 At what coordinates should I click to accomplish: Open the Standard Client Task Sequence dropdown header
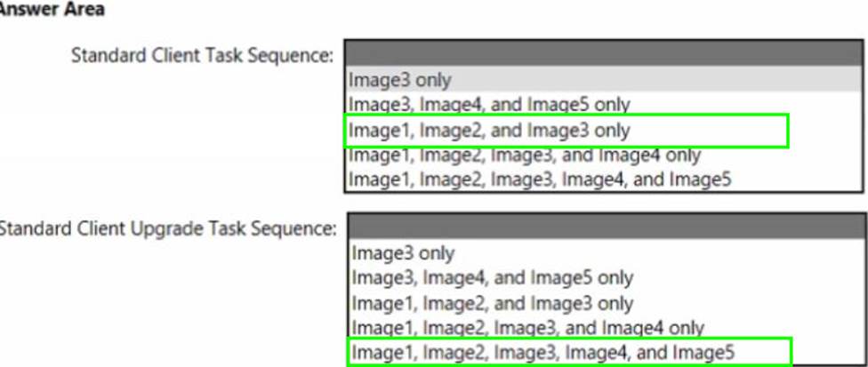(605, 53)
